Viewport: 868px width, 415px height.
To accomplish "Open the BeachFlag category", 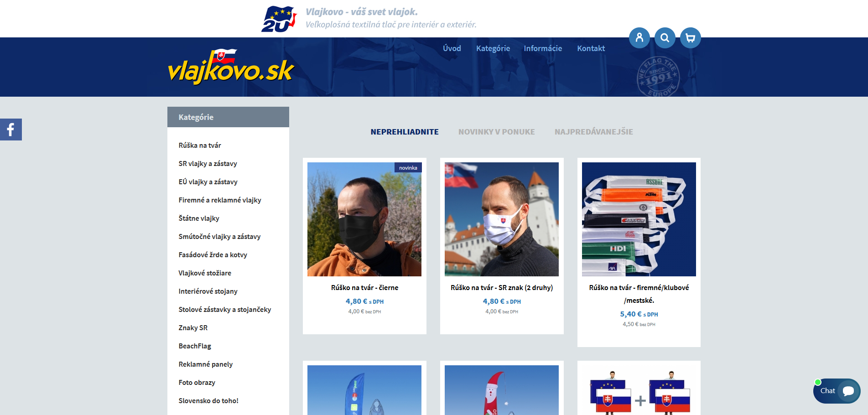I will pos(195,346).
